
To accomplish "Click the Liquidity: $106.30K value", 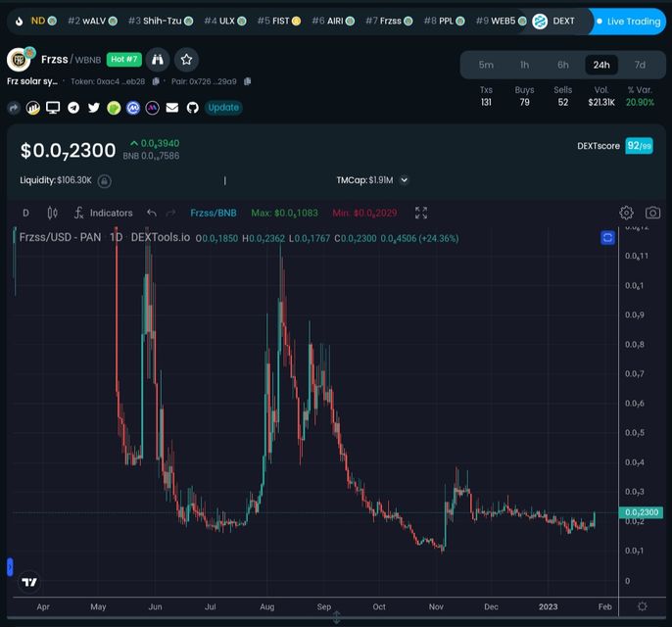I will click(x=56, y=180).
